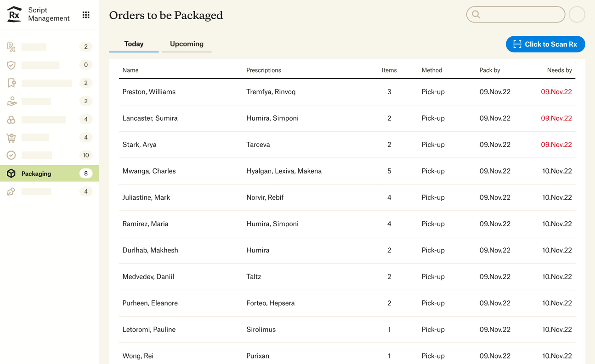Select the hand holding person sidebar icon

point(11,101)
